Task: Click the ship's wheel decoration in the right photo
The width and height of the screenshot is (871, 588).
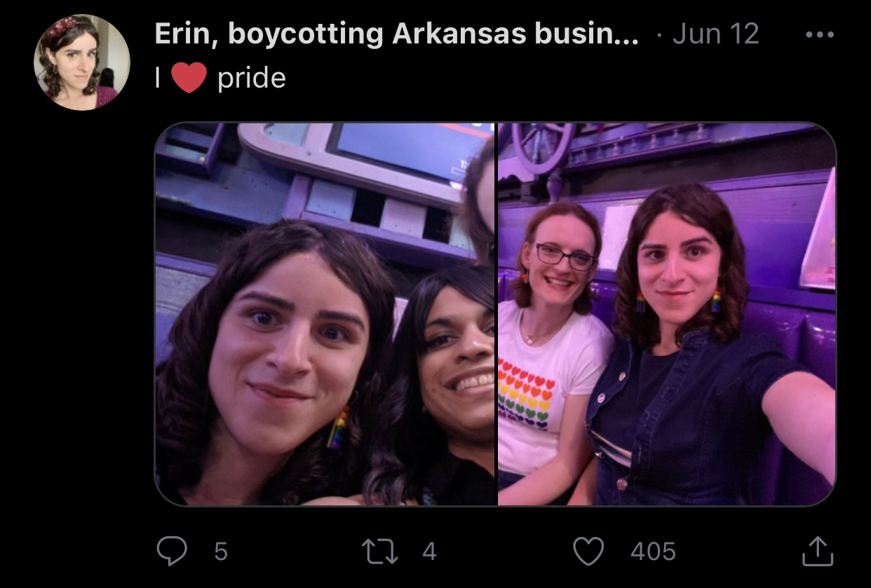Action: [543, 148]
